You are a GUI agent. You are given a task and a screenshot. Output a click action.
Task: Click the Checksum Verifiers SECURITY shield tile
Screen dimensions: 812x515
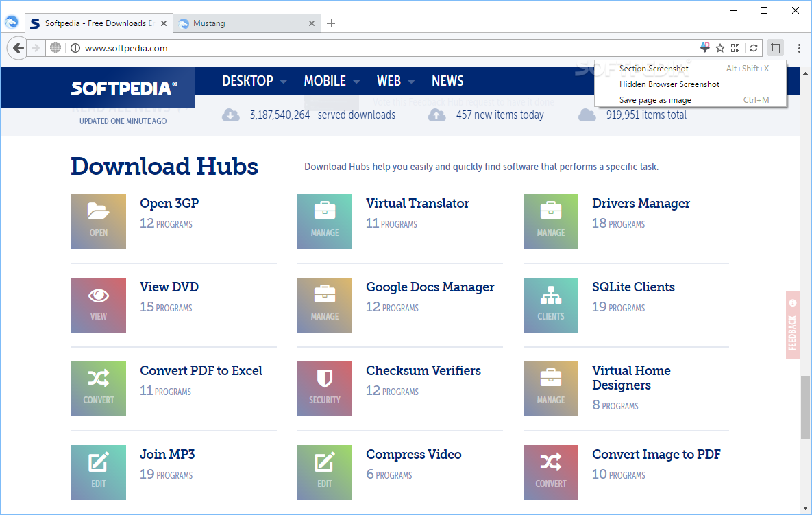pyautogui.click(x=325, y=389)
